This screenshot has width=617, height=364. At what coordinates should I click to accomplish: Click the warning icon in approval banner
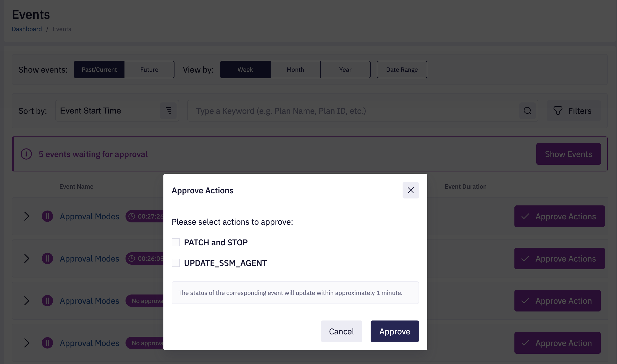tap(26, 154)
